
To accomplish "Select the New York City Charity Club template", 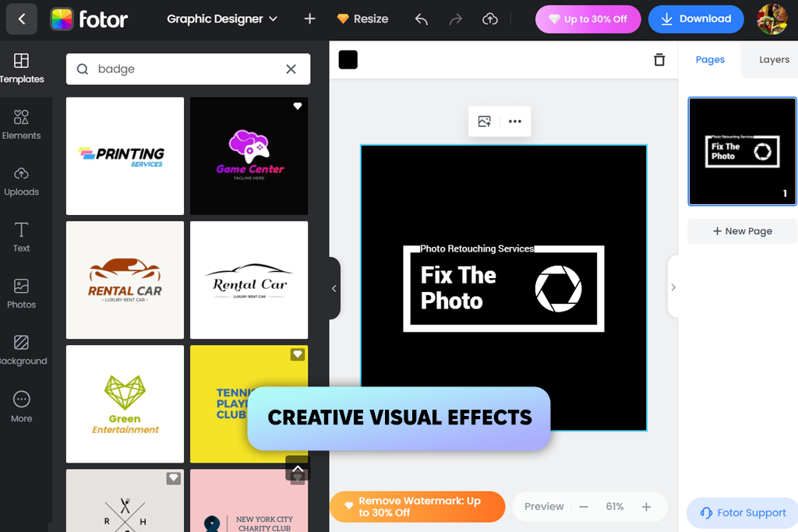I will [x=249, y=501].
